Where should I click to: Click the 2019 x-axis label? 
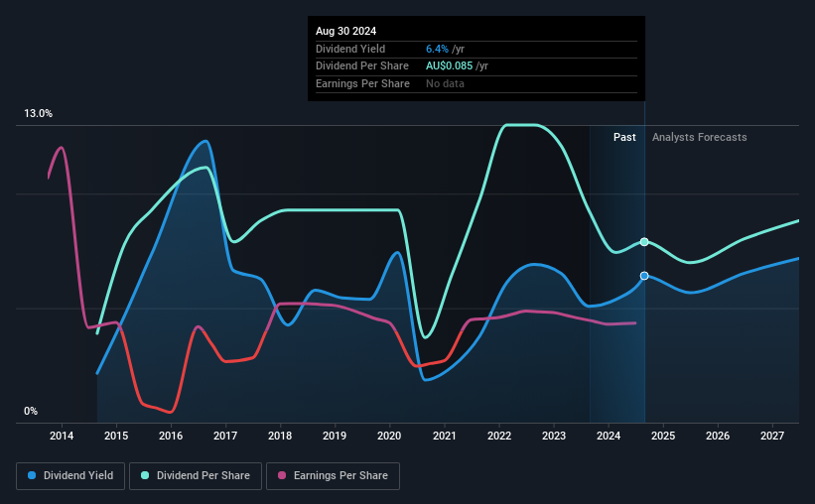click(x=335, y=436)
